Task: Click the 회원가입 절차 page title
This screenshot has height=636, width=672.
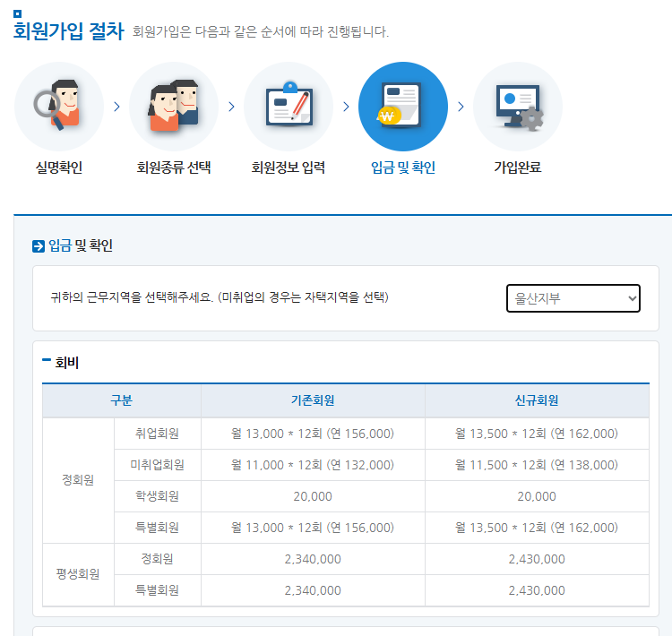Action: coord(69,31)
